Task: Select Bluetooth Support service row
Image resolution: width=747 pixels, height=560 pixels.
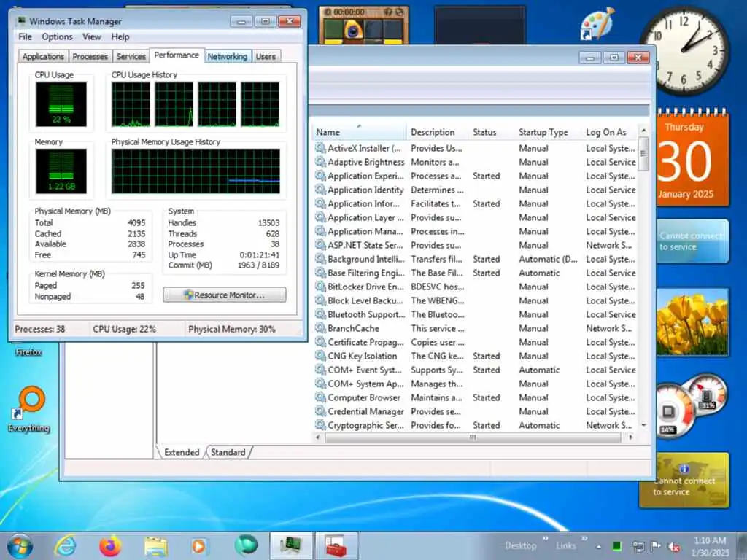Action: (476, 314)
